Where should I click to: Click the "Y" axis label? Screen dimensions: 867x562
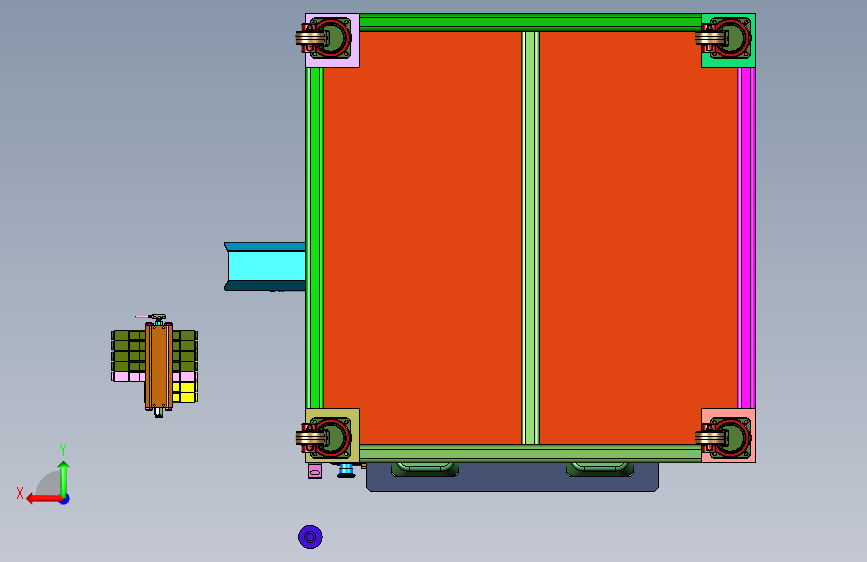[63, 450]
